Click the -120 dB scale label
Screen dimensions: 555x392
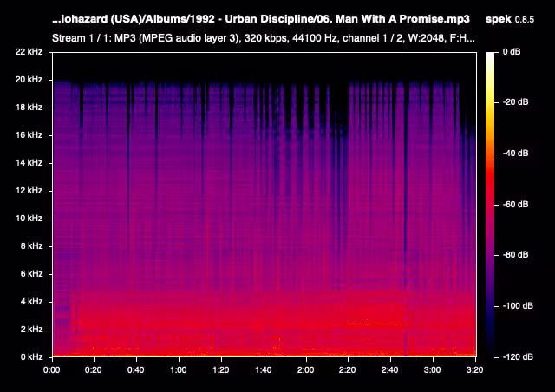pos(518,357)
